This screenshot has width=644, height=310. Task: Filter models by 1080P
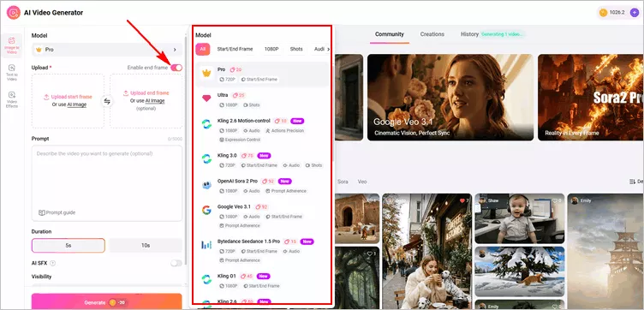pos(271,50)
